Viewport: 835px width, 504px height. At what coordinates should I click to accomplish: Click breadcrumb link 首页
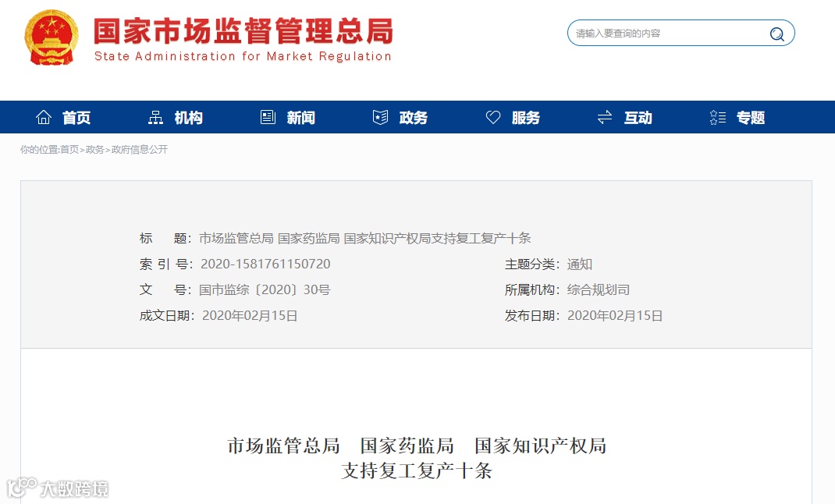69,150
